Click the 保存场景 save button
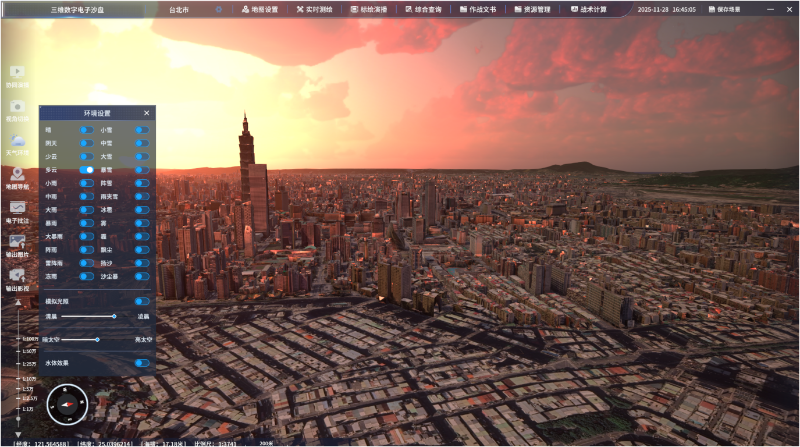Screen dimensions: 800x447 coord(724,9)
